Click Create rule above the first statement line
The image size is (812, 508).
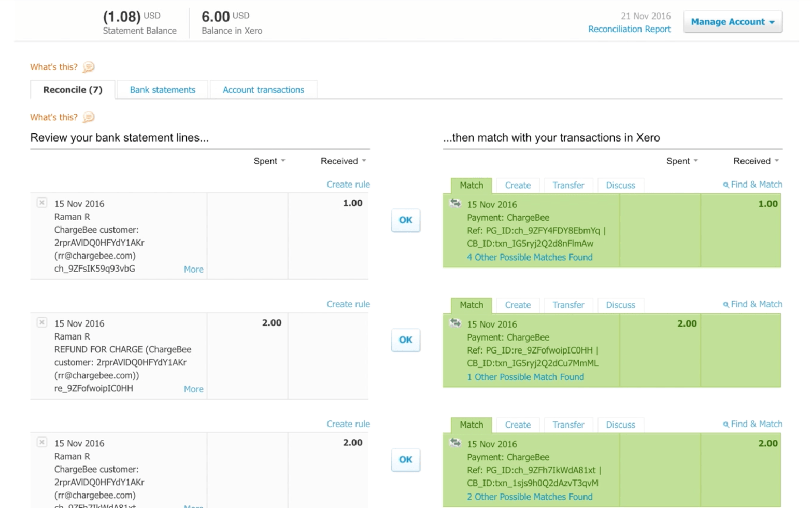[348, 184]
